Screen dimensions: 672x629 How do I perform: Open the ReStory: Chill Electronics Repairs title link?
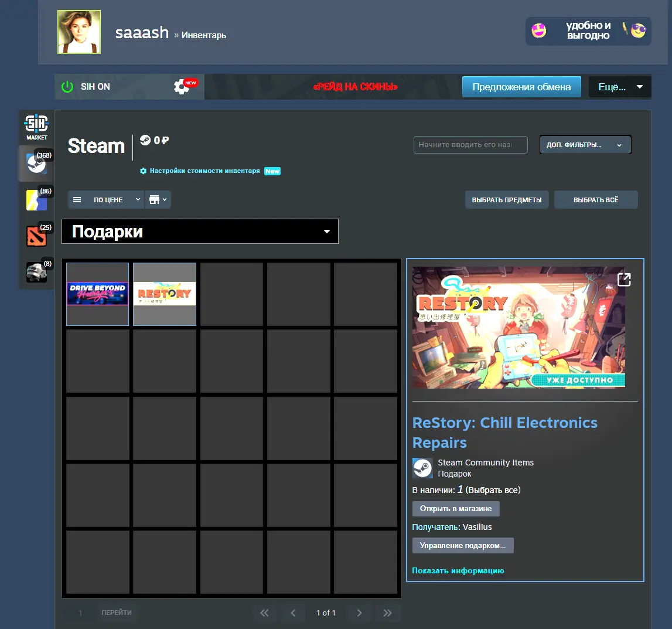click(504, 433)
